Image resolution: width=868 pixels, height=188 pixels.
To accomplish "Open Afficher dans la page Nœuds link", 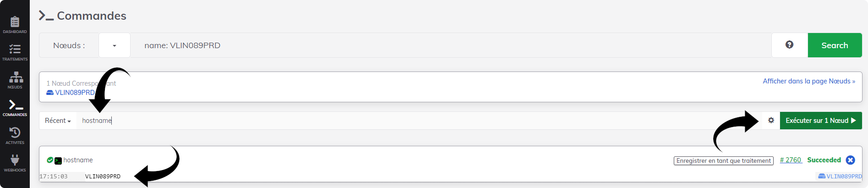I will 809,81.
